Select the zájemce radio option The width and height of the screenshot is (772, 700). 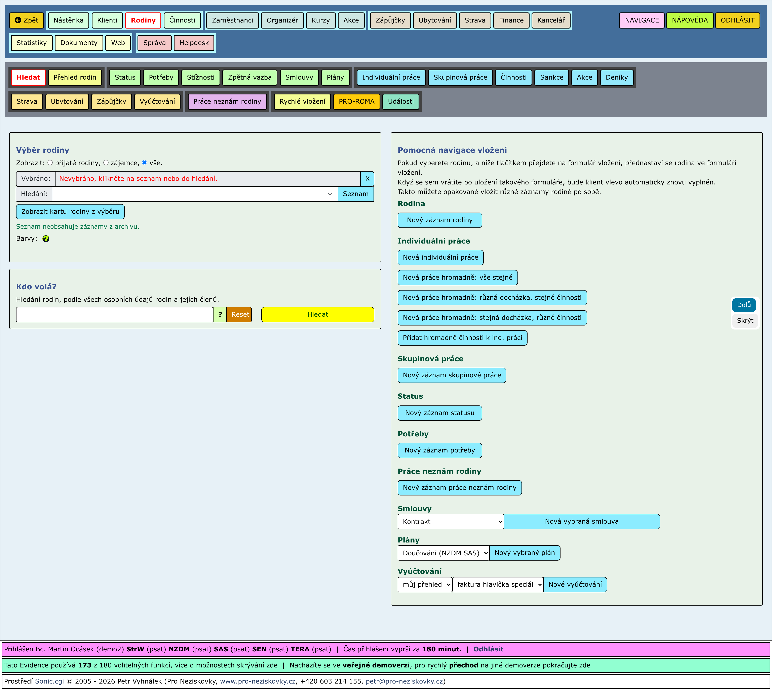click(106, 163)
